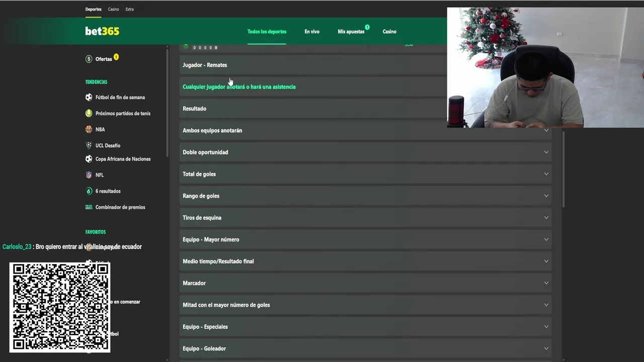Expand Medio tiempo/Resultado final chevron
Screen dimensions: 644x362
point(546,261)
